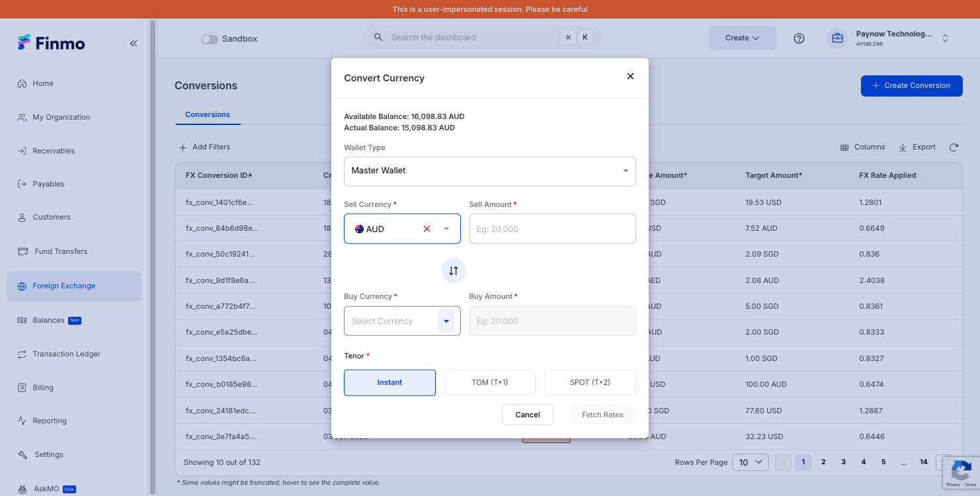Open the Create dropdown in header
Screen dimensions: 980x496
click(742, 38)
